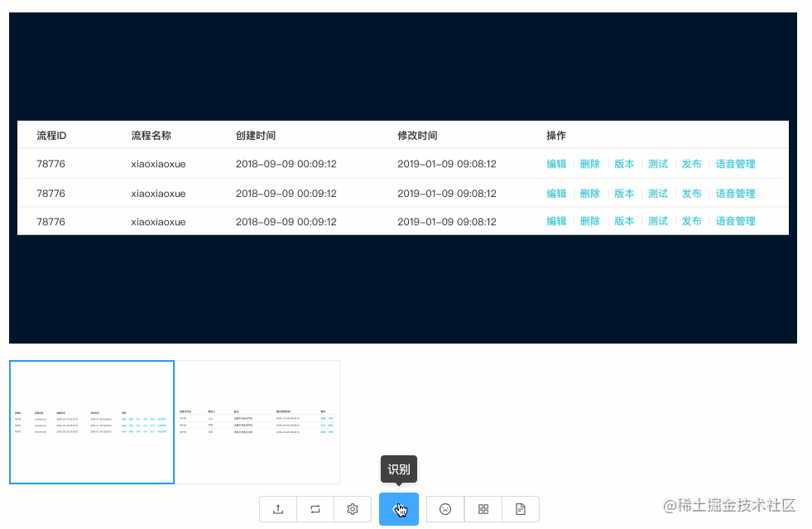The width and height of the screenshot is (812, 529).
Task: Click 发布 in the middle table row
Action: (691, 194)
